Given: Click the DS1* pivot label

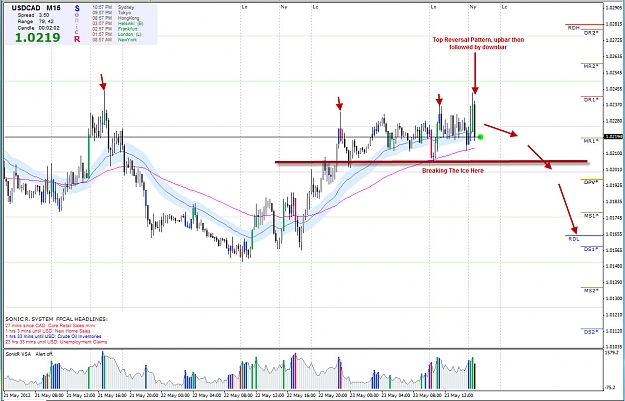Looking at the screenshot, I should (x=591, y=250).
